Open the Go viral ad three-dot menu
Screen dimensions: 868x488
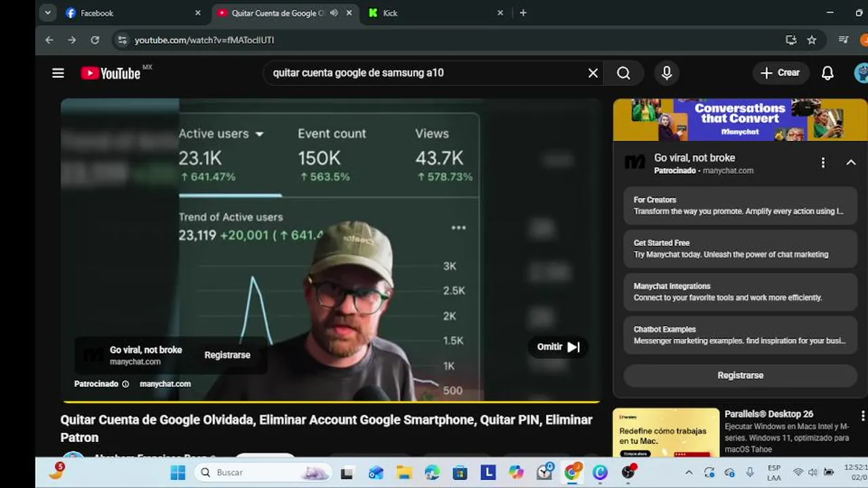click(x=823, y=163)
